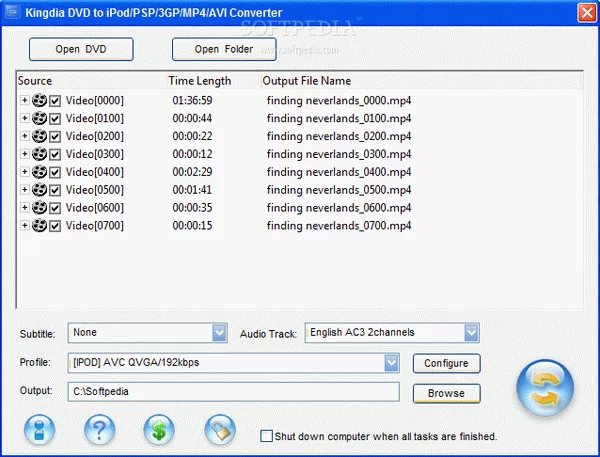Expand the Video[0000] tree node
This screenshot has height=457, width=600.
pyautogui.click(x=24, y=100)
